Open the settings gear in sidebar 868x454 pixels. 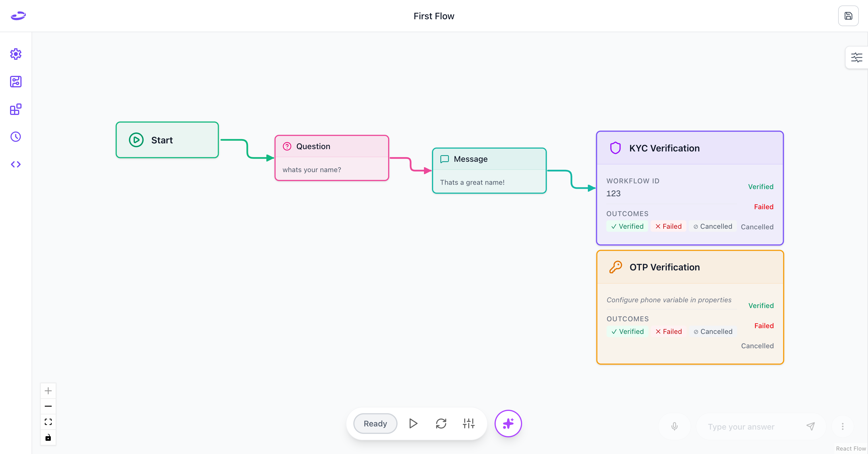click(15, 54)
